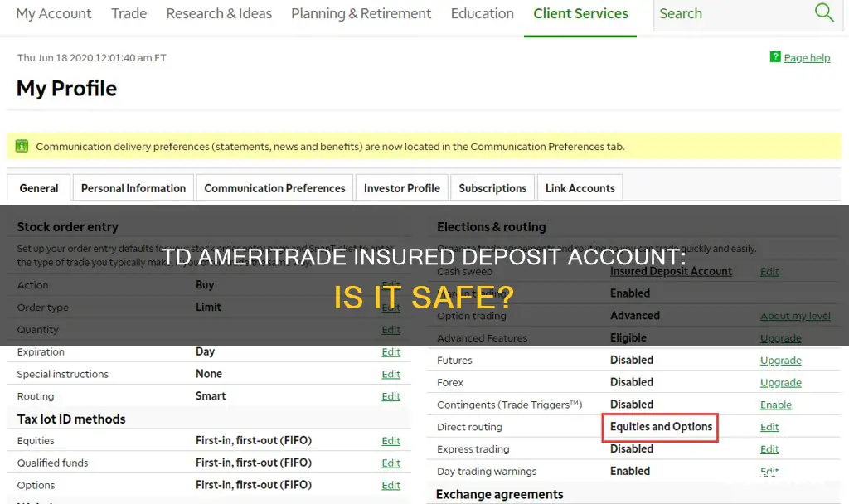Edit the Cash sweep setting
Image resolution: width=849 pixels, height=504 pixels.
coord(769,271)
